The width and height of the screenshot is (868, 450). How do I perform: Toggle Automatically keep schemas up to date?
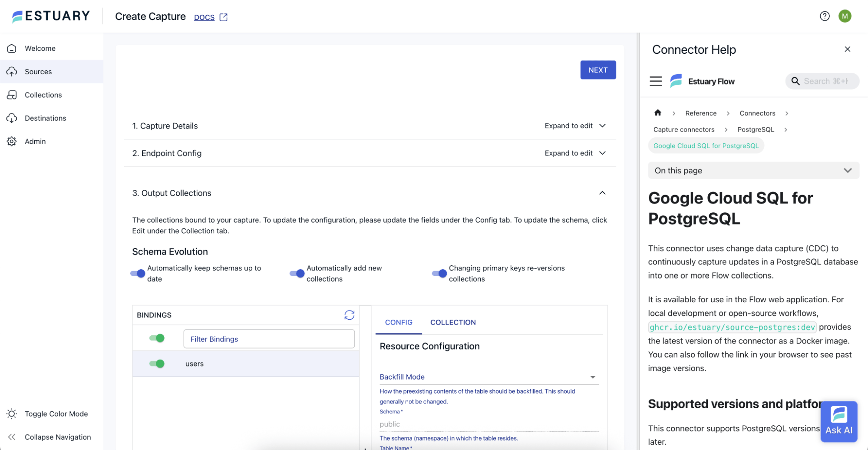tap(138, 273)
